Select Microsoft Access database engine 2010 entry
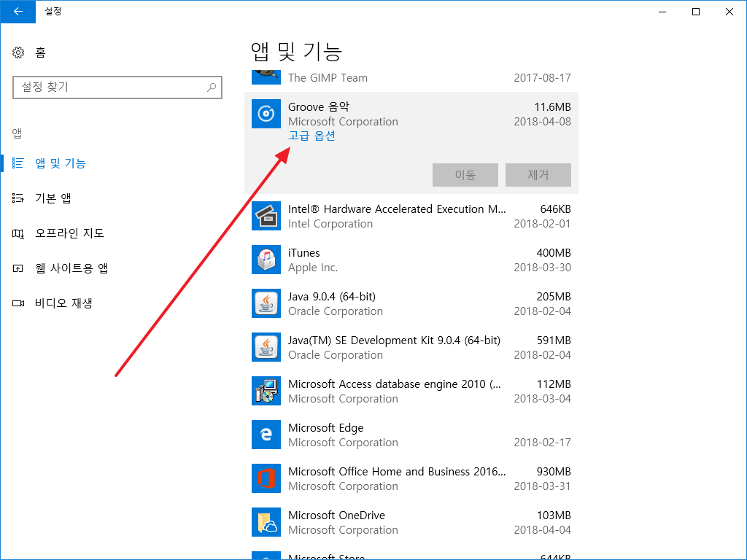The image size is (747, 560). (395, 384)
